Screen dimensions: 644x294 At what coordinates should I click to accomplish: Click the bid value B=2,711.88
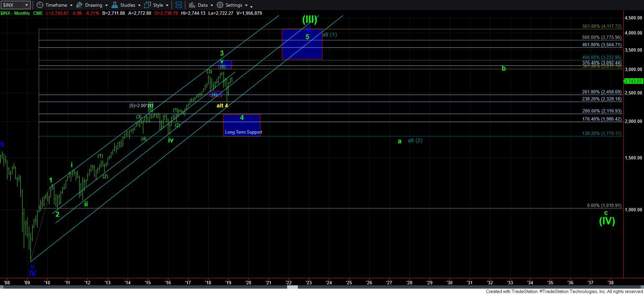click(x=114, y=13)
